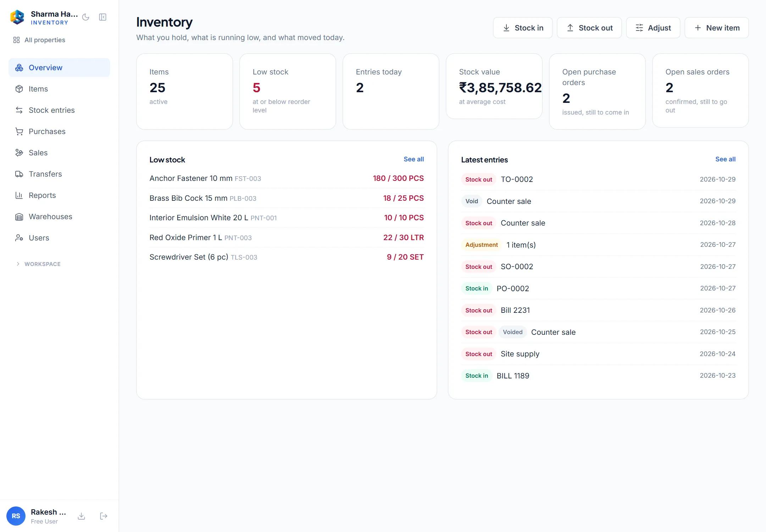Select Red Oxide Primer 1 L row
766x532 pixels.
coord(287,238)
